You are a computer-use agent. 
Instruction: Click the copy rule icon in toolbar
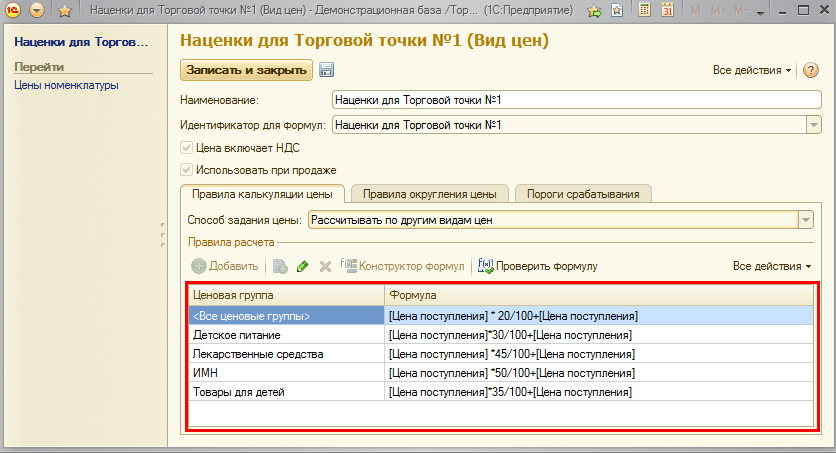pos(280,266)
